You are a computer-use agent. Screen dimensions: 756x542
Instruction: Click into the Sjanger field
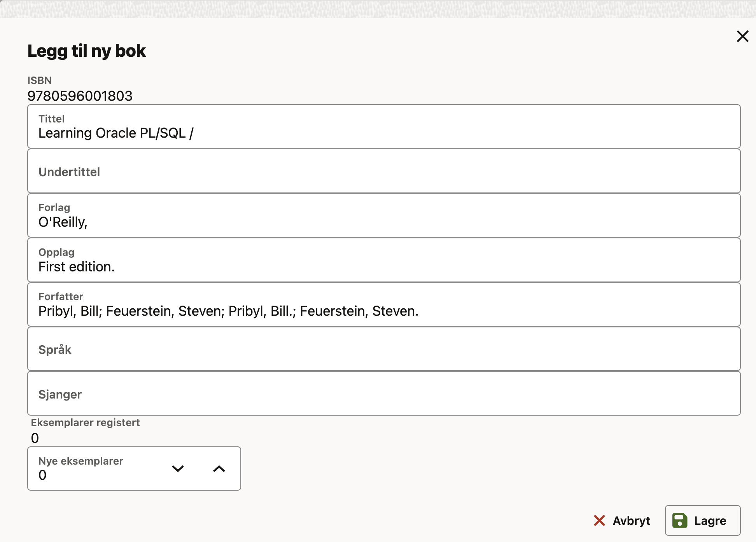(x=383, y=394)
